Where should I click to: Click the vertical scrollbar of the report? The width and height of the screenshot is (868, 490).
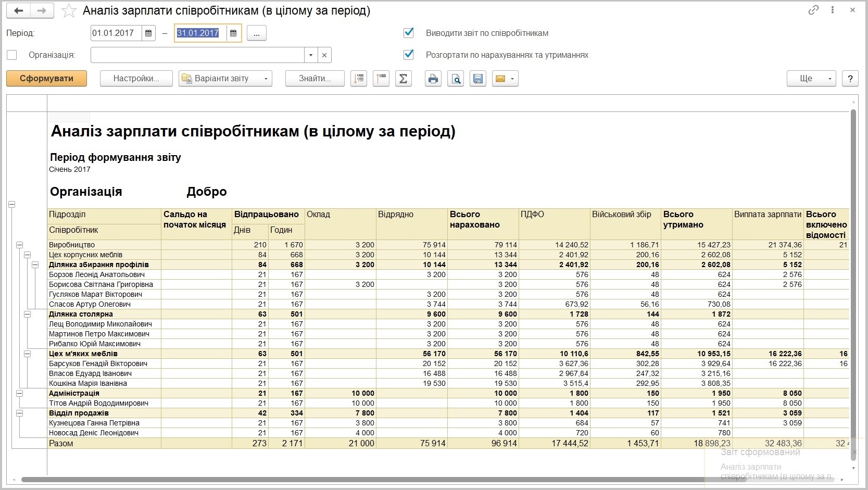[x=853, y=285]
